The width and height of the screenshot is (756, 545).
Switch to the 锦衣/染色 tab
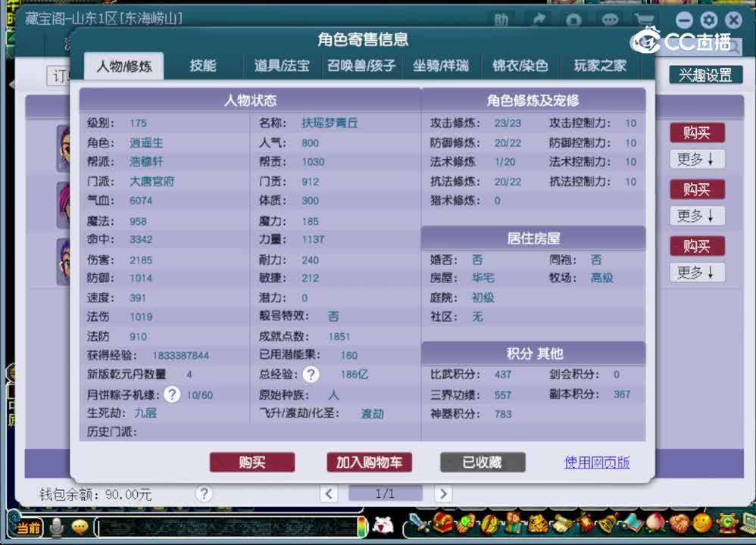[520, 66]
